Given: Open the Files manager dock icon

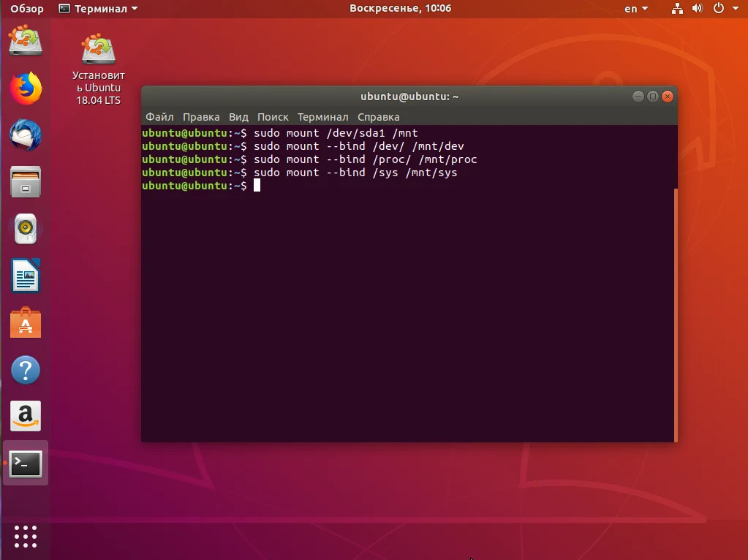Looking at the screenshot, I should [x=26, y=182].
